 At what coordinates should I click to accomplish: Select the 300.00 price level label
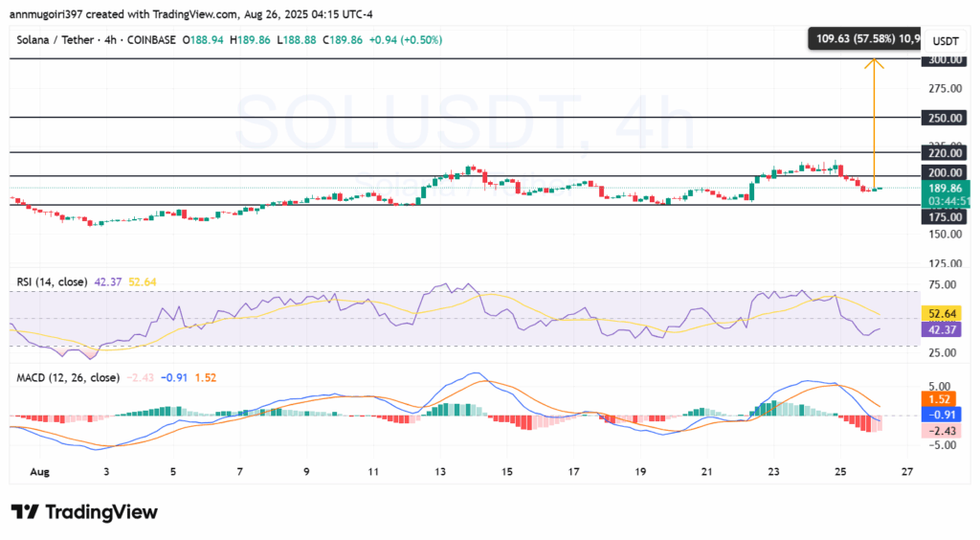point(945,60)
